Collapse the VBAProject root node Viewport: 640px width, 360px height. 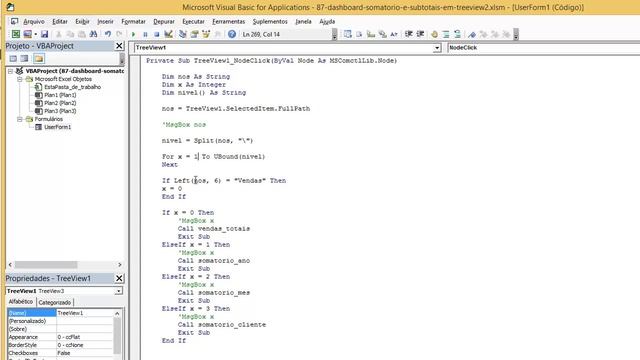click(10, 71)
